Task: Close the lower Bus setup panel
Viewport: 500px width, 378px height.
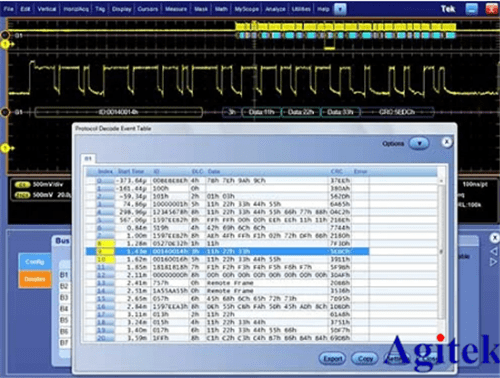Action: tap(494, 238)
